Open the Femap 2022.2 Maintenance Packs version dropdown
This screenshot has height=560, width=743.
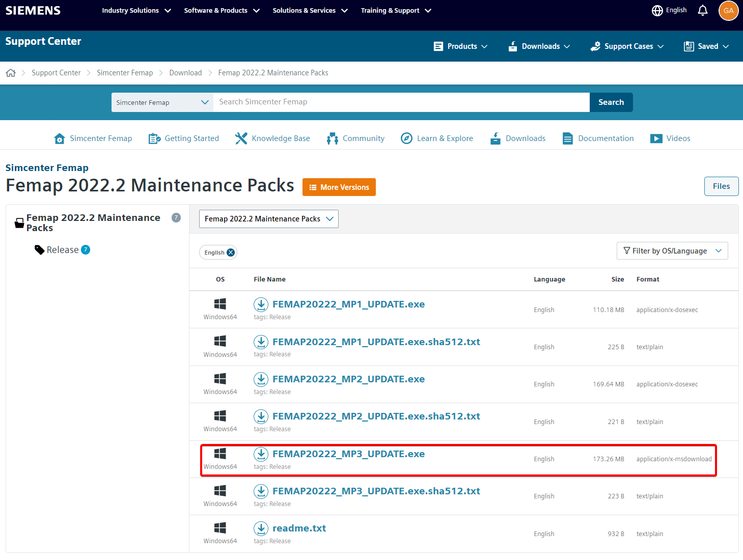click(x=269, y=219)
